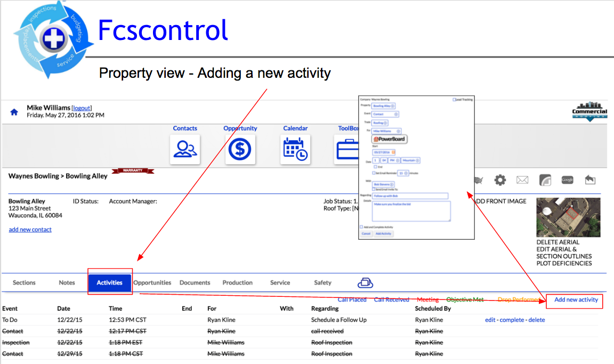Viewport: 614px width, 364px height.
Task: Switch to the Opportunities tab
Action: (152, 282)
